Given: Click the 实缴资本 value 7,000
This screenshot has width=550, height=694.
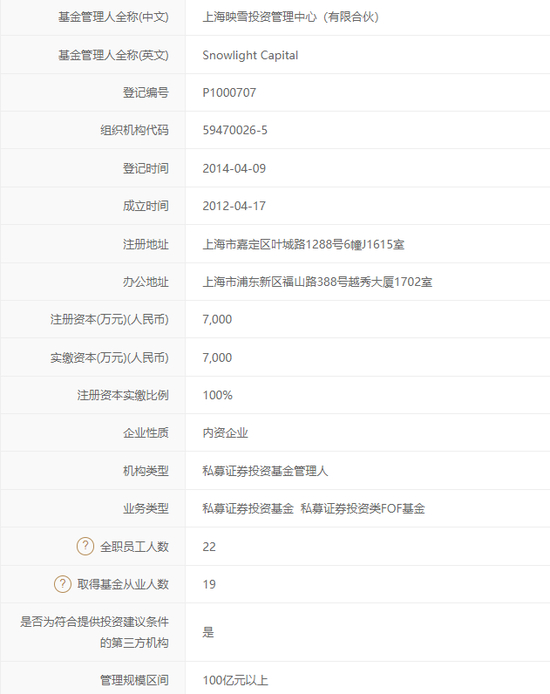Looking at the screenshot, I should coord(217,358).
